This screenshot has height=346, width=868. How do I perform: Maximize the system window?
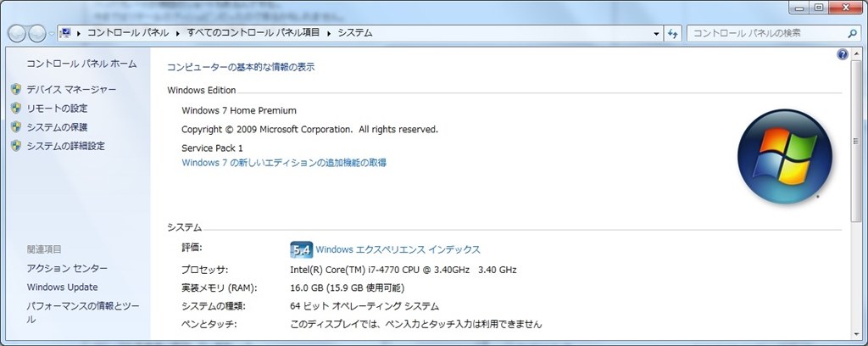click(x=819, y=7)
